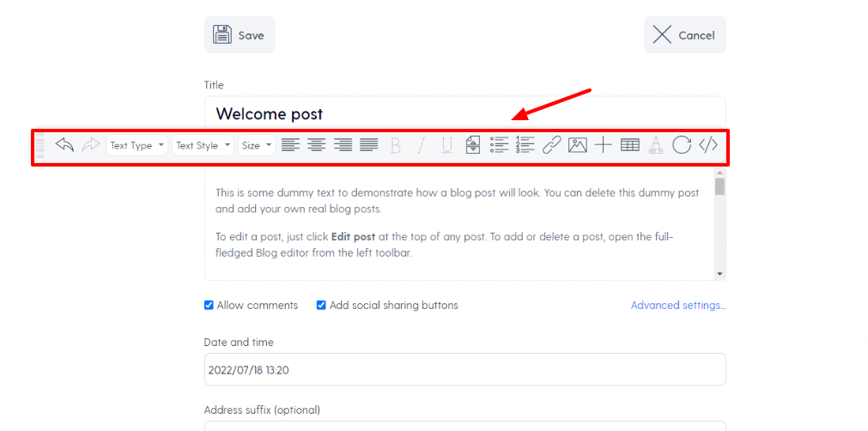Click the Title field with Welcome post
This screenshot has width=868, height=431.
465,114
